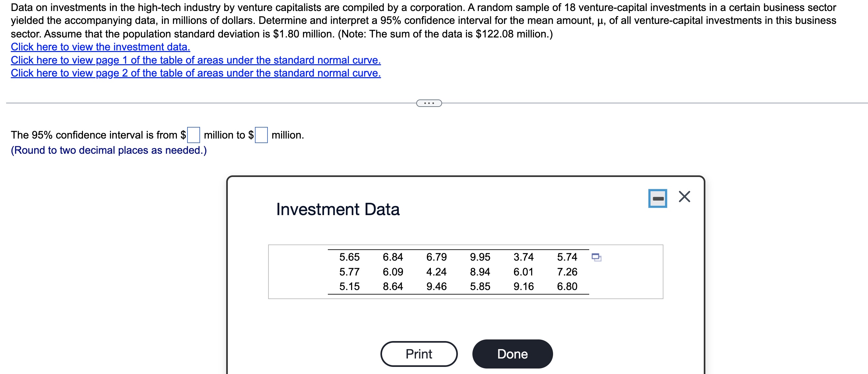The width and height of the screenshot is (868, 374).
Task: Select the value 9.95 in the table
Action: (x=480, y=257)
